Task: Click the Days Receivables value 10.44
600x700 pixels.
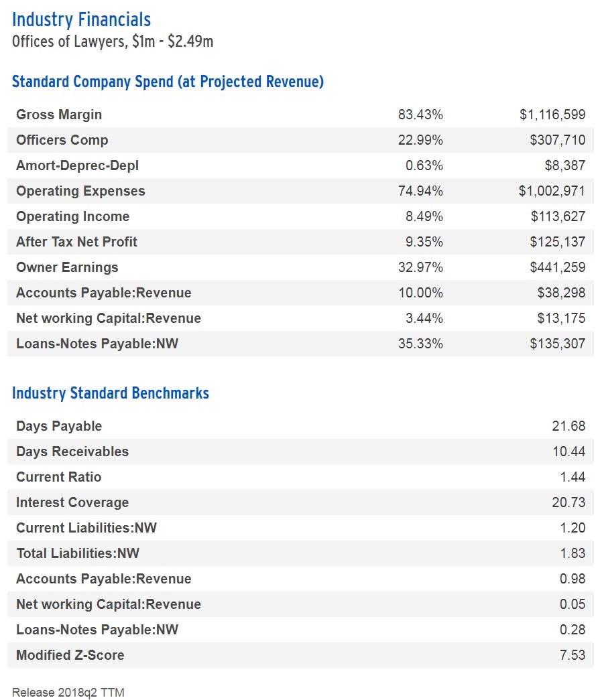Action: pos(568,451)
